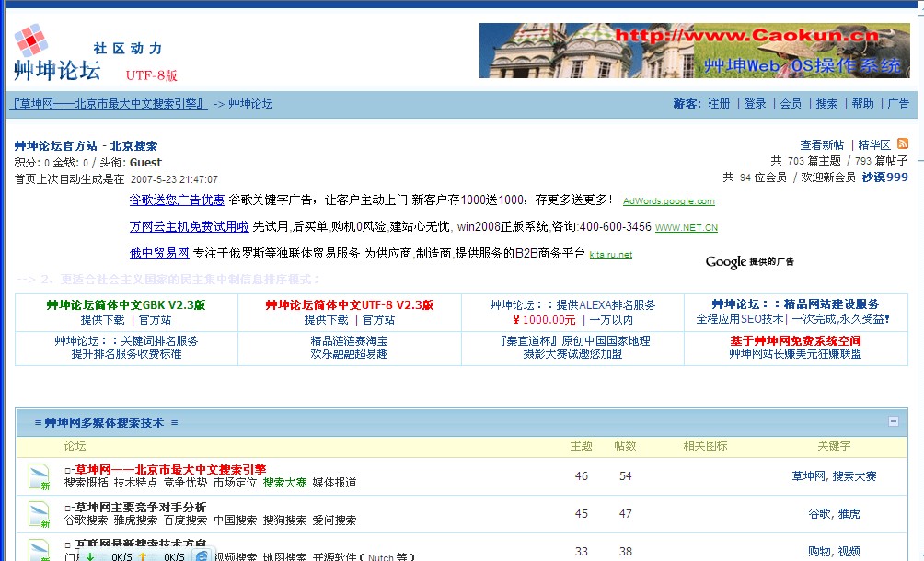Screen dimensions: 924x561
Task: Open the 搜狗搜索 subforum
Action: pyautogui.click(x=284, y=521)
